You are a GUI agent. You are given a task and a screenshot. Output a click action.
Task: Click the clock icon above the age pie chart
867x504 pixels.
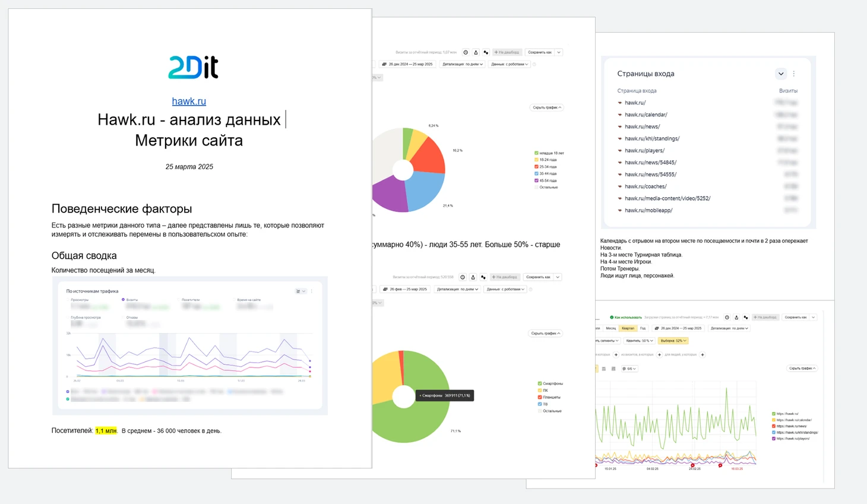point(466,52)
